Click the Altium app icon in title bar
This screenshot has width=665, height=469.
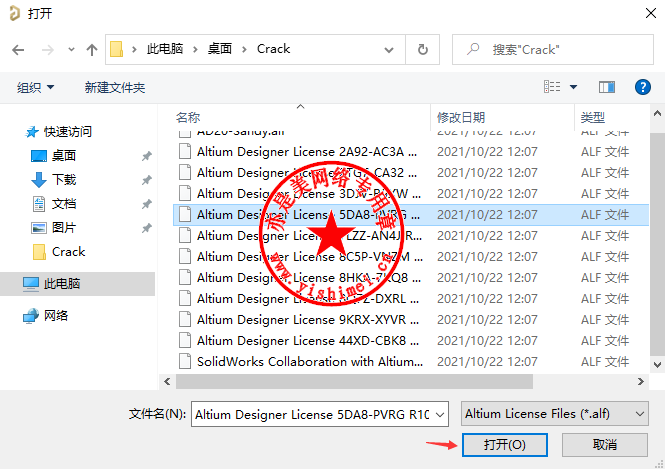(x=14, y=13)
